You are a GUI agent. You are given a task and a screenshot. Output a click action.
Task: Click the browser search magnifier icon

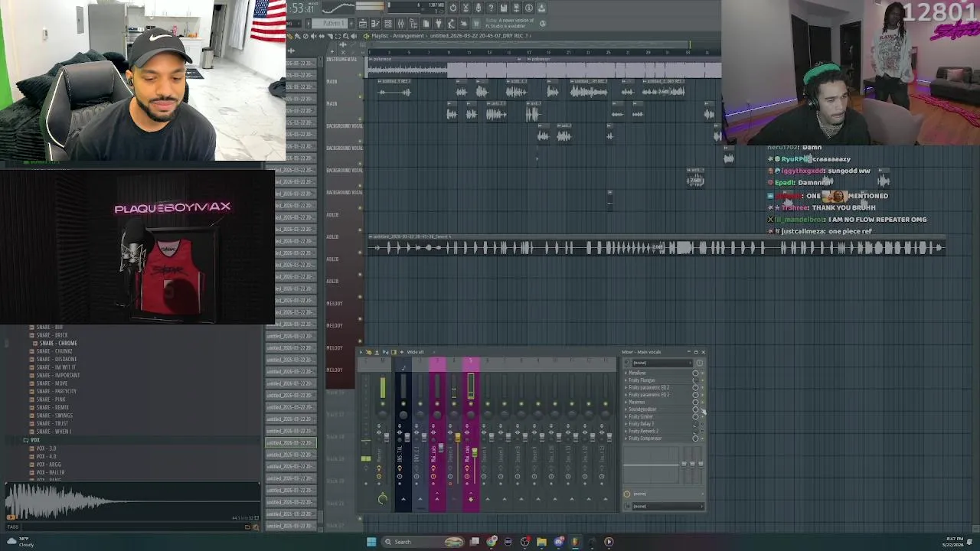256,527
